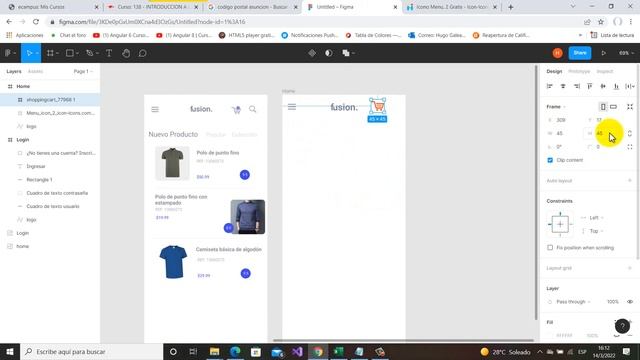Click Align top icon
Image resolution: width=640 pixels, height=360 pixels.
click(x=590, y=86)
